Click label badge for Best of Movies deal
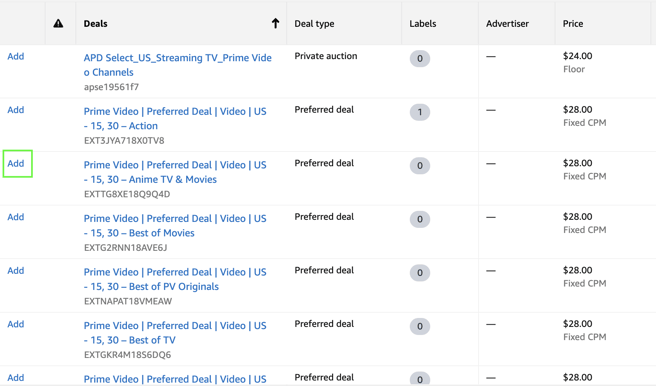 pos(420,219)
